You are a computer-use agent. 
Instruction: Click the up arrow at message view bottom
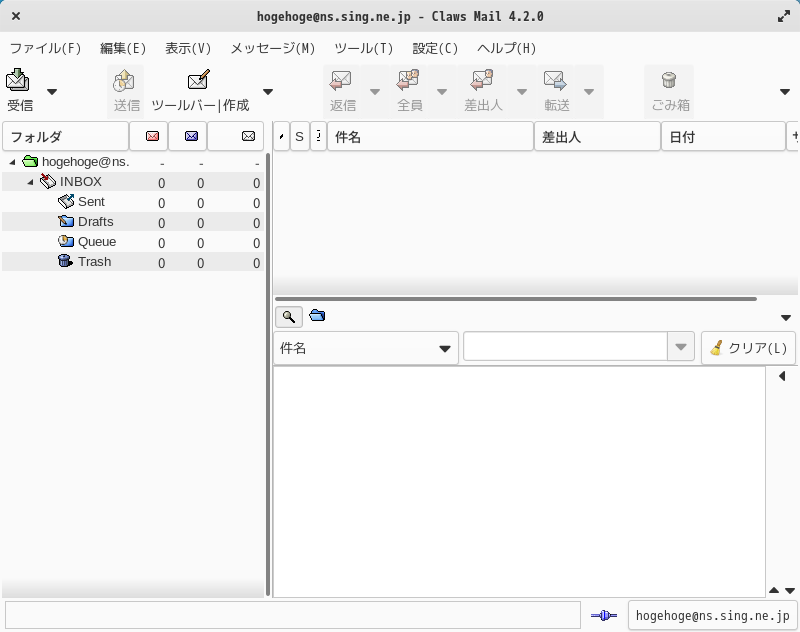tap(774, 590)
